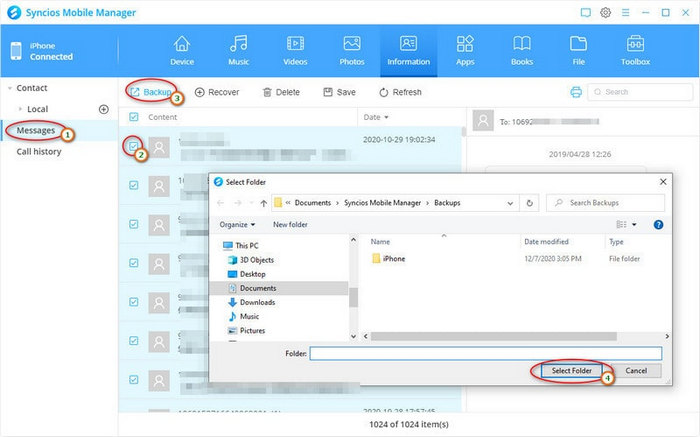Go forward in Select Folder dialog

tap(238, 203)
